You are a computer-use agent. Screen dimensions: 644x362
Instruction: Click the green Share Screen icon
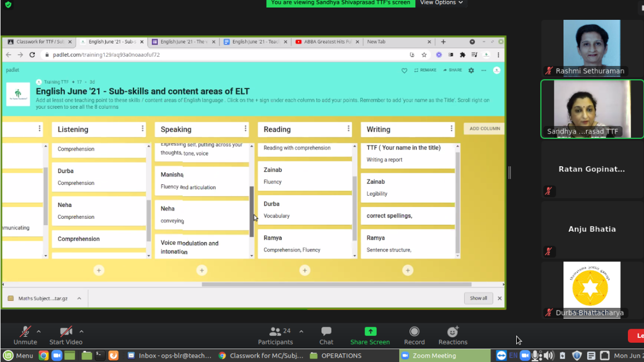370,331
